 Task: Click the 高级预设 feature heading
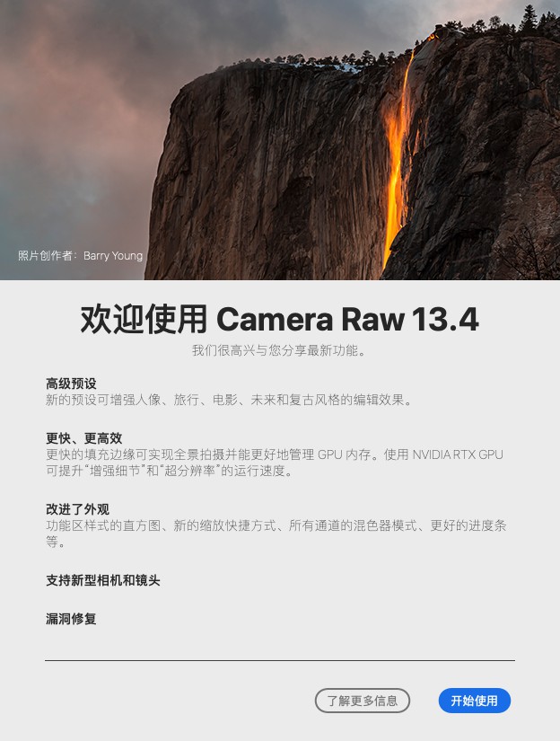(x=71, y=384)
